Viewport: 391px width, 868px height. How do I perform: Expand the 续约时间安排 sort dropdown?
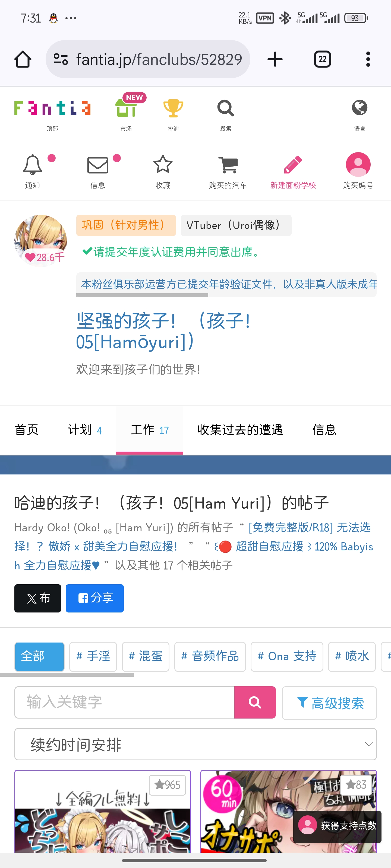click(195, 744)
